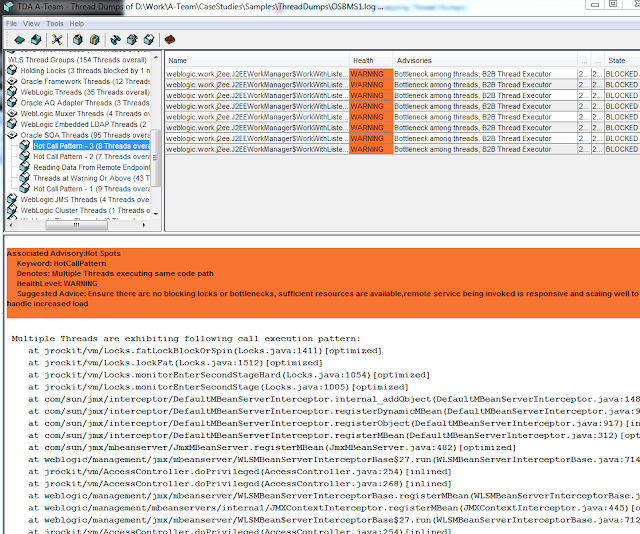The image size is (640, 534).
Task: Click the Reading Data From Remote Endpoint icon
Action: tap(25, 167)
